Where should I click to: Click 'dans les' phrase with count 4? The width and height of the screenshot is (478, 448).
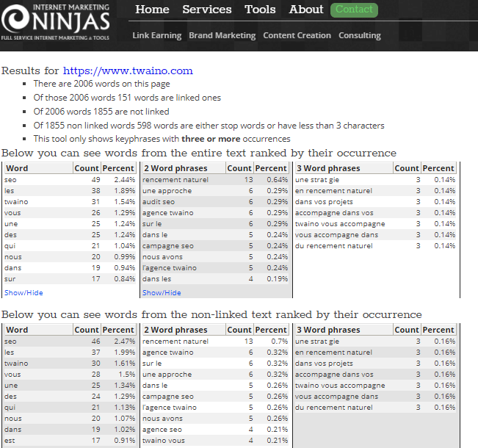coord(156,279)
